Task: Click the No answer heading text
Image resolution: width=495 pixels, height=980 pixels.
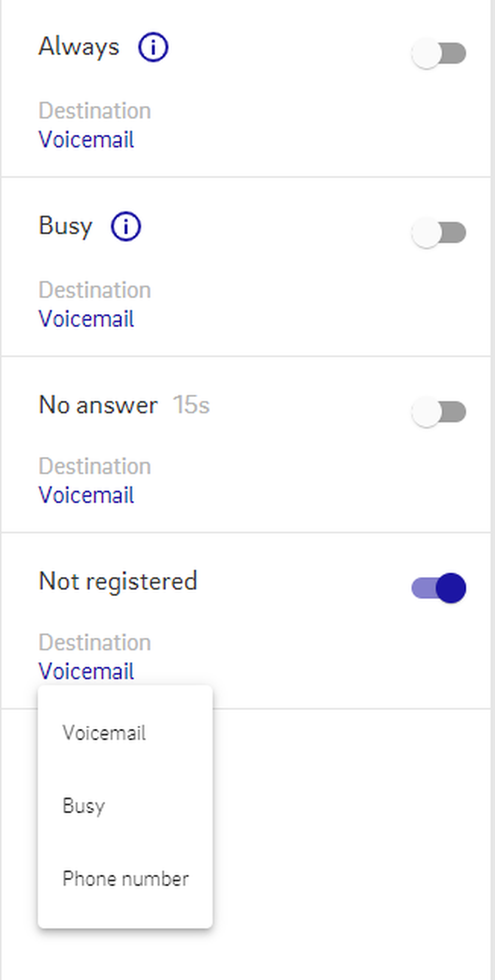Action: [98, 405]
